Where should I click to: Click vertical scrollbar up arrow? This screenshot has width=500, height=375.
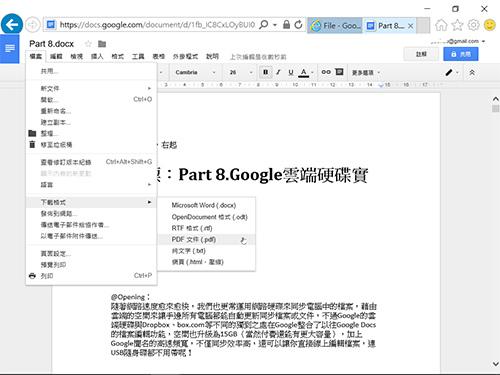coord(496,99)
